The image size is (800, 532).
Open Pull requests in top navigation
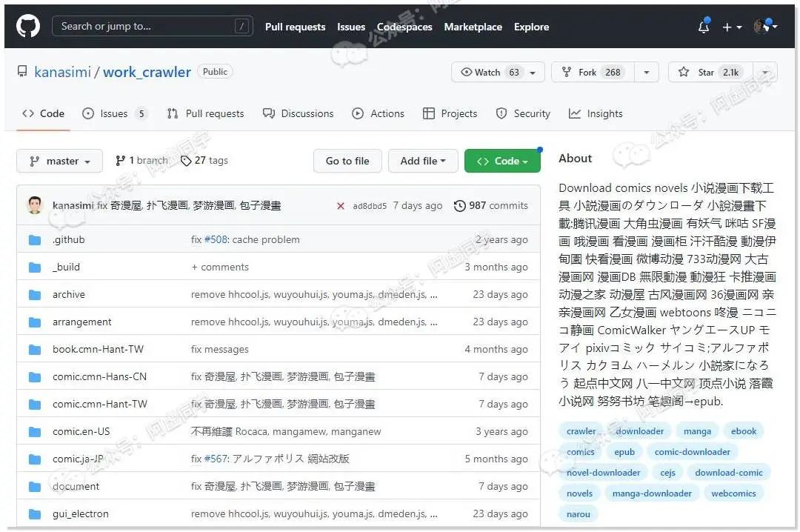(x=295, y=27)
